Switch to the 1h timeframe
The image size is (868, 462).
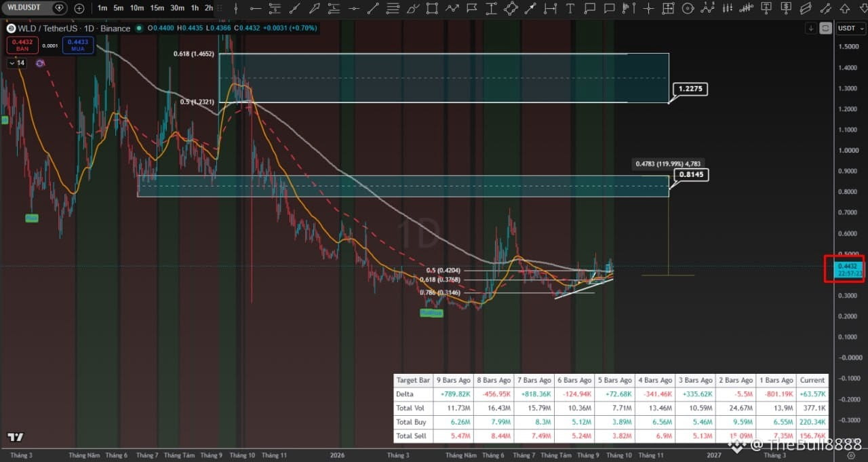pos(195,8)
